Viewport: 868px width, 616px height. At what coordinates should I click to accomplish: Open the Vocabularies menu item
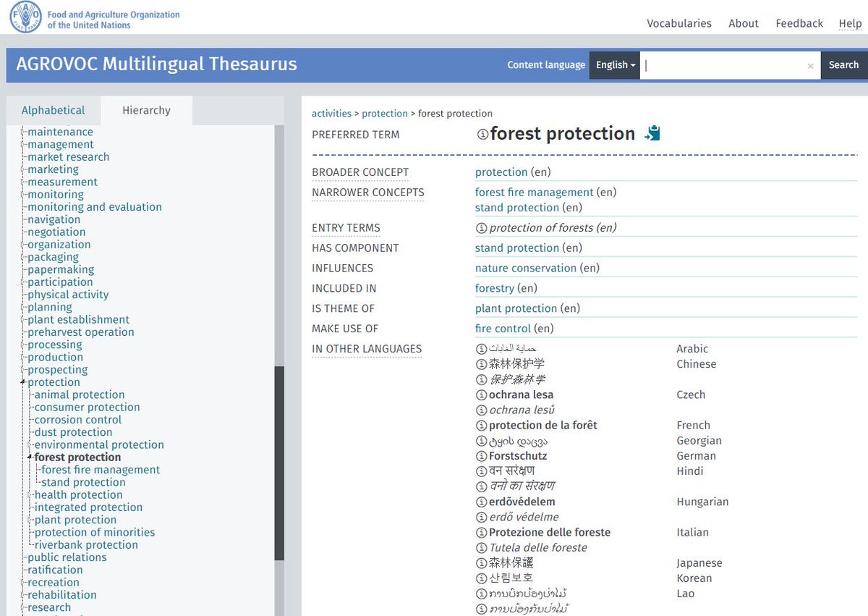click(x=679, y=23)
